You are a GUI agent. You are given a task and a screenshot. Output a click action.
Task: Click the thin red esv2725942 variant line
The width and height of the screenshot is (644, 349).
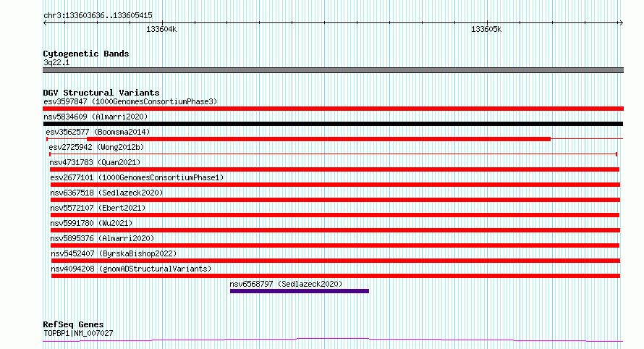pyautogui.click(x=333, y=154)
